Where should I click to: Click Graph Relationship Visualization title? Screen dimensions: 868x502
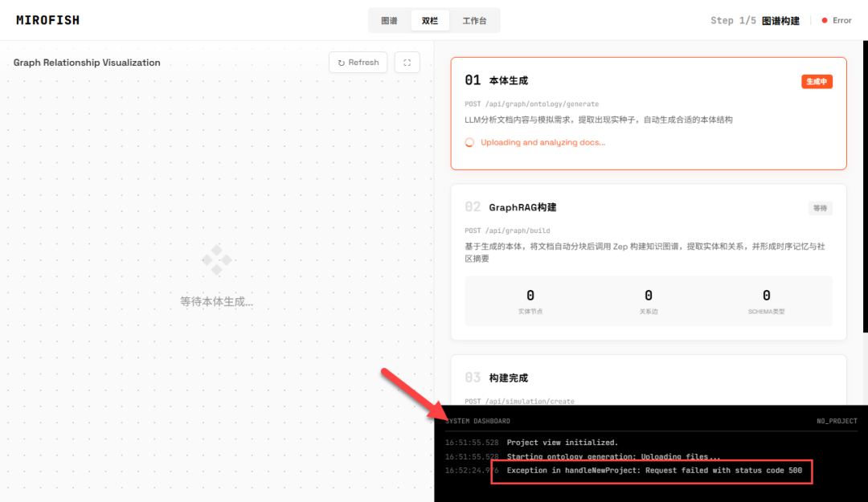click(x=87, y=63)
